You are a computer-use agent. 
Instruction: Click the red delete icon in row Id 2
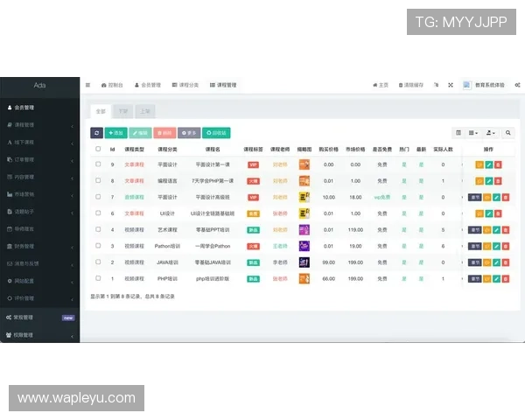(506, 262)
